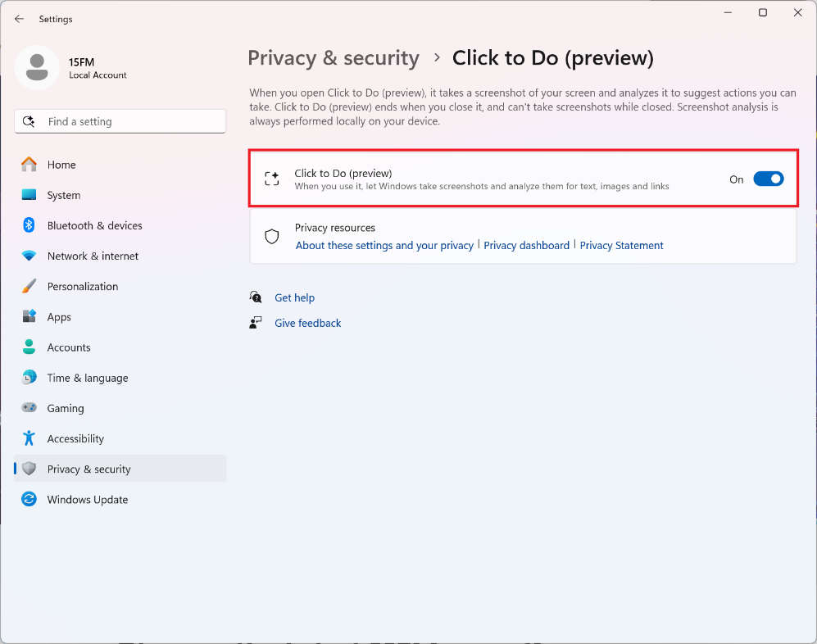The image size is (817, 644).
Task: Click the Gaming controller icon
Action: (30, 408)
